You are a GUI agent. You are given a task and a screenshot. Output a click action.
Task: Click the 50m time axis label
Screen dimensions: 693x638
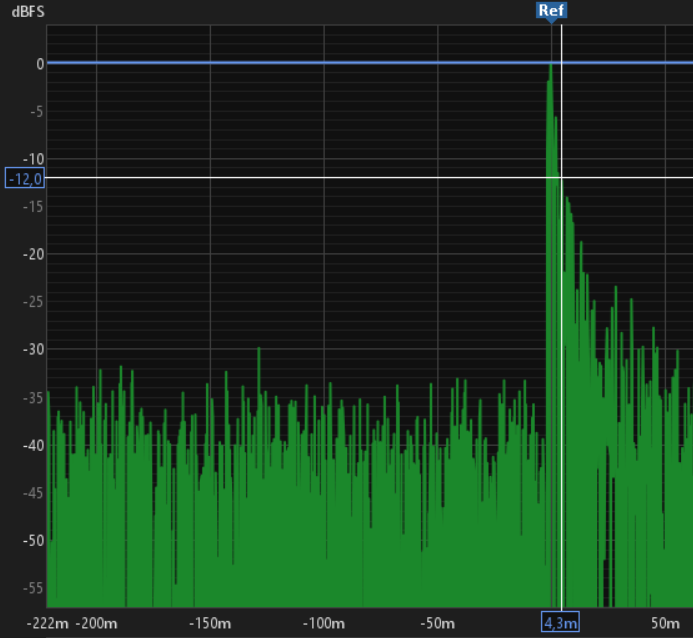pyautogui.click(x=665, y=624)
